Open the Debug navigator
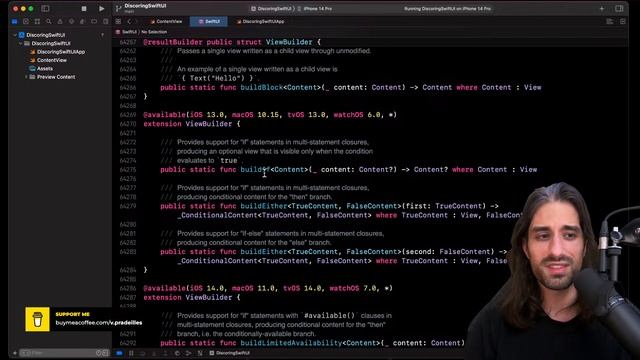The image size is (640, 360). 82,21
